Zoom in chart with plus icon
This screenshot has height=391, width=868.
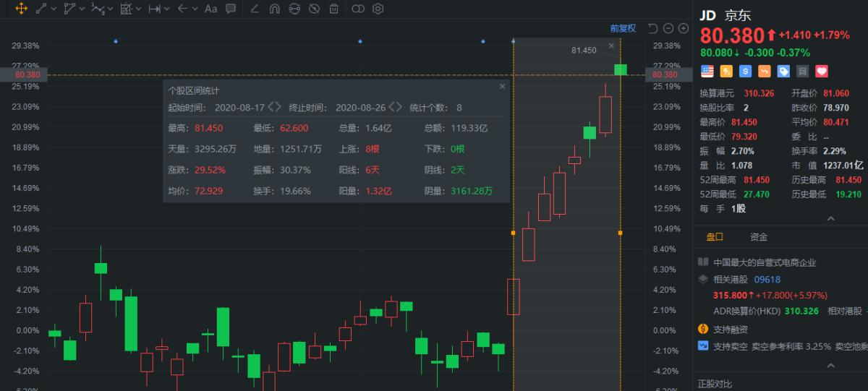point(683,28)
